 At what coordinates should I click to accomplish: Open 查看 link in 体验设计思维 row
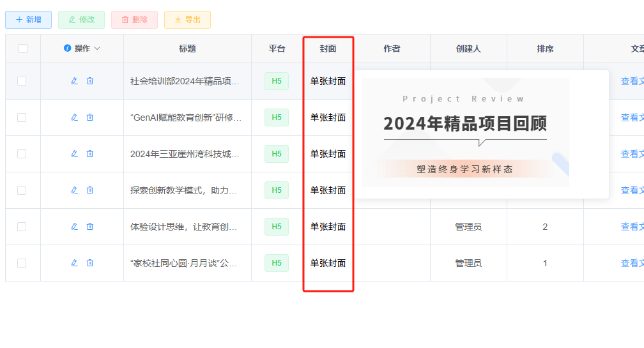pyautogui.click(x=632, y=227)
